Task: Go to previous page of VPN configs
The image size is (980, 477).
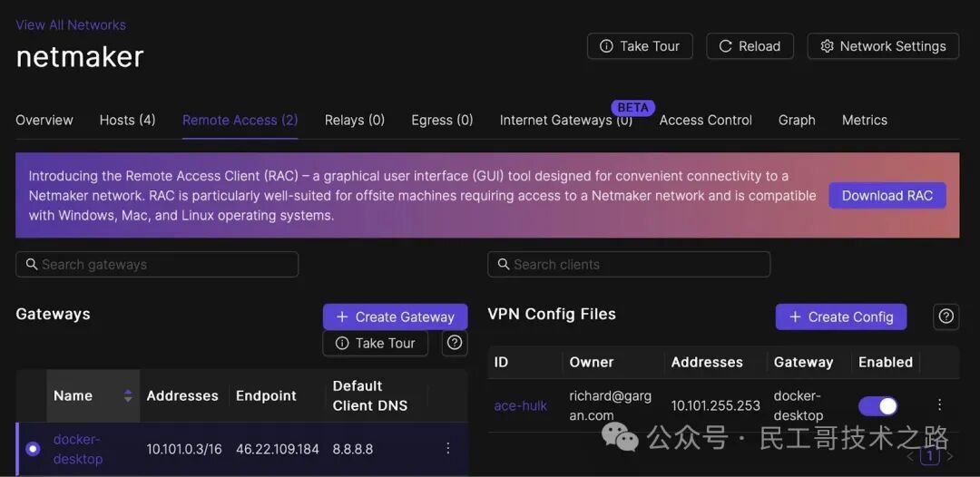Action: coord(910,456)
